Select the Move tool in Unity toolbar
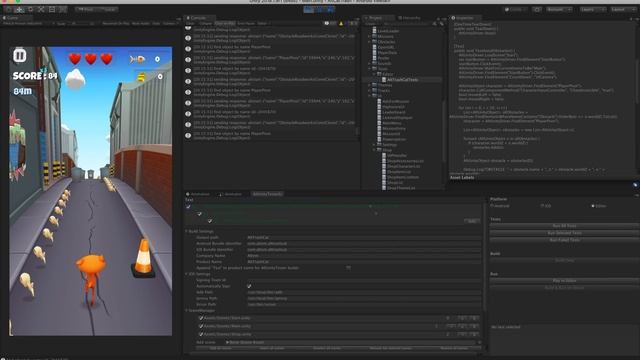Image resolution: width=640 pixels, height=360 pixels. coord(19,9)
